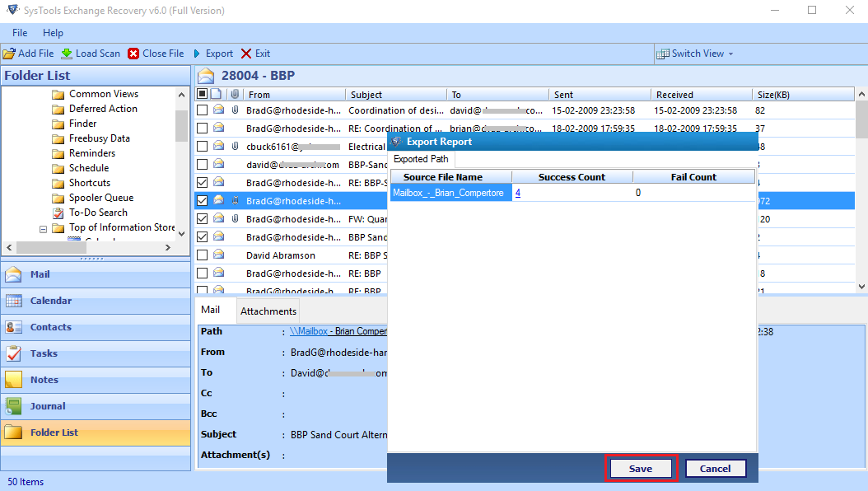
Task: Click folder tree horizontal scrollbar right arrow
Action: coord(168,247)
